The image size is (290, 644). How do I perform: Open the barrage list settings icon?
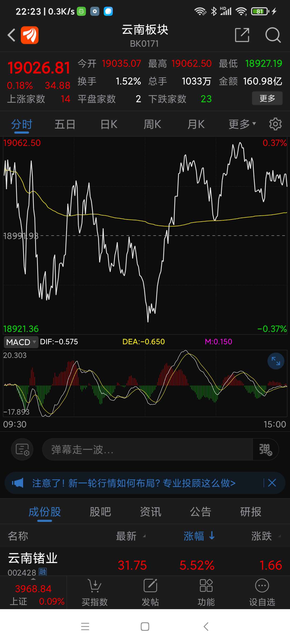point(22,449)
